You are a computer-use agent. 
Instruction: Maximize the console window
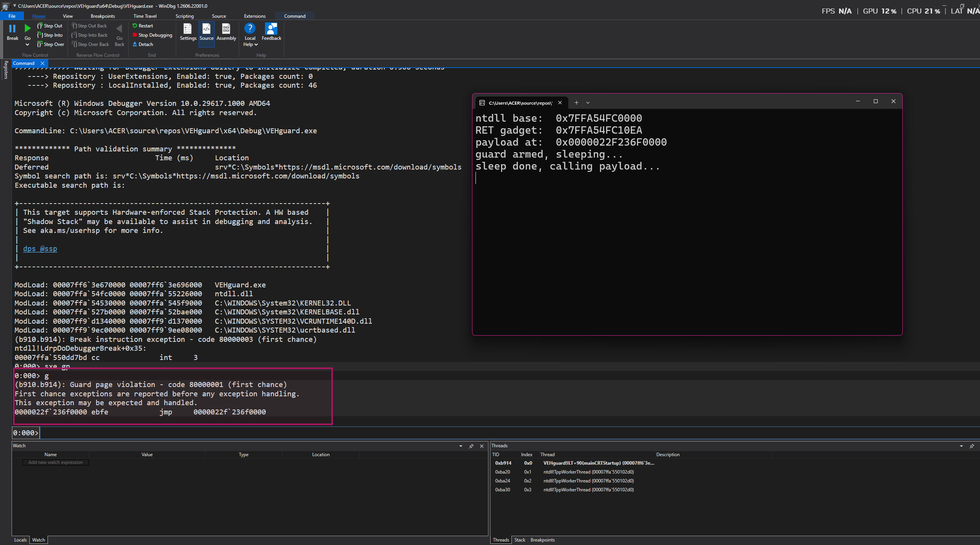tap(875, 101)
